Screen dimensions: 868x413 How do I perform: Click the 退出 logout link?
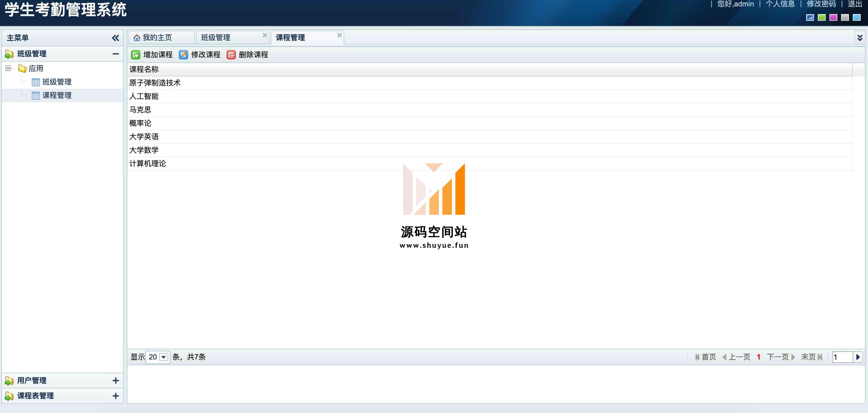(x=855, y=4)
